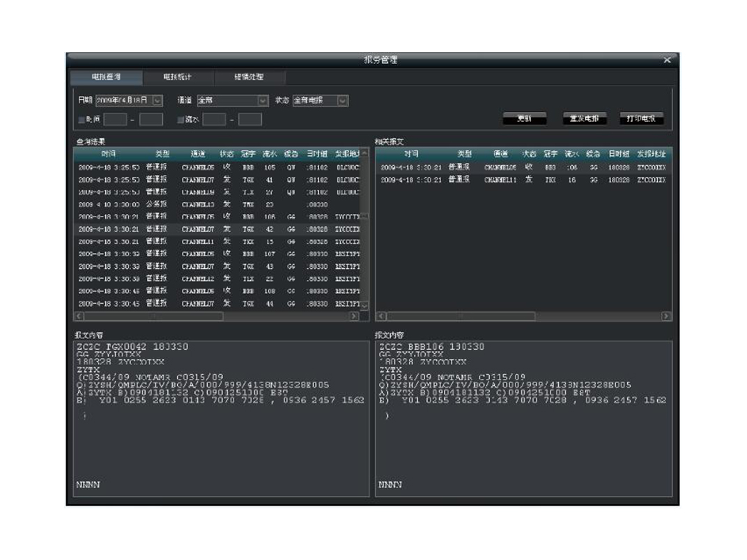Open the 错情处理 tab
The width and height of the screenshot is (747, 560).
coord(249,77)
